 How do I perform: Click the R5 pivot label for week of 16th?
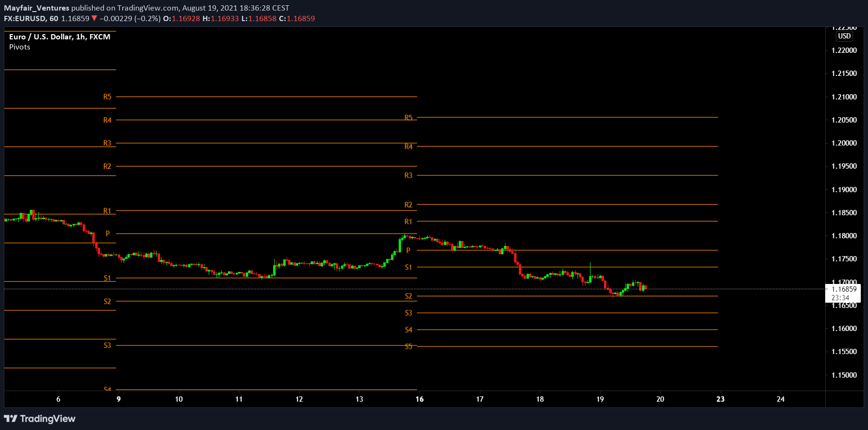click(408, 117)
